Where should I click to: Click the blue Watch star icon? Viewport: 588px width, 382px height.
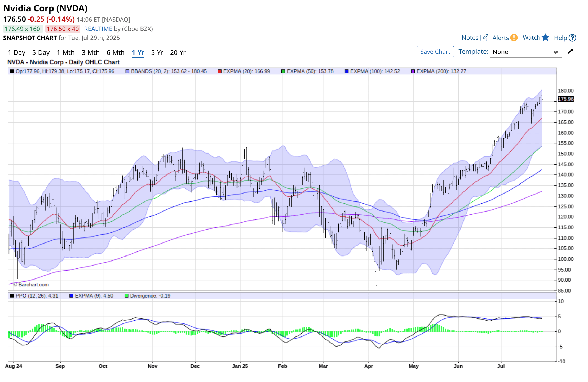pos(545,37)
